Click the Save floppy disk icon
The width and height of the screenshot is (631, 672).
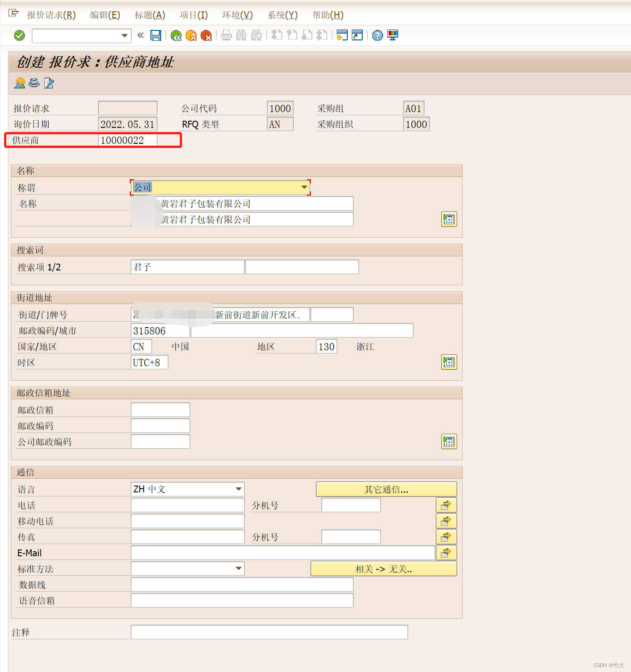point(156,35)
